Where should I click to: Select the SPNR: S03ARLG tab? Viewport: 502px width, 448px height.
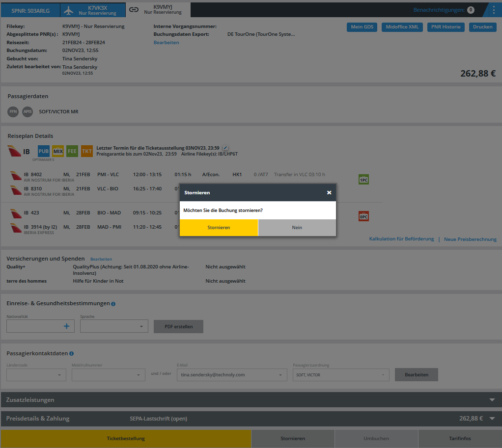(30, 10)
